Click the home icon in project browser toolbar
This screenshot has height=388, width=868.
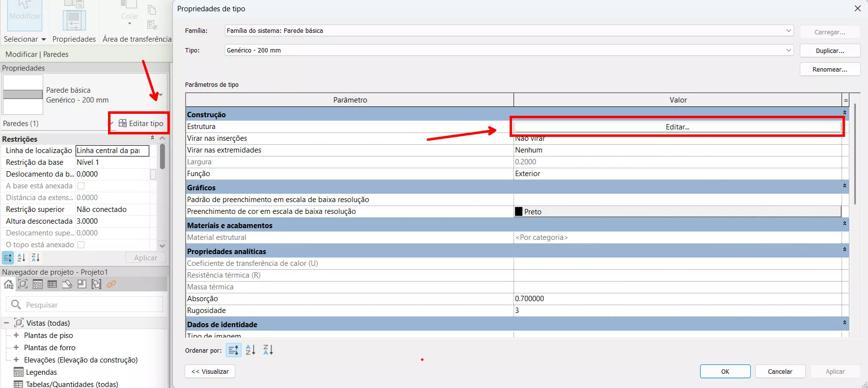8,284
